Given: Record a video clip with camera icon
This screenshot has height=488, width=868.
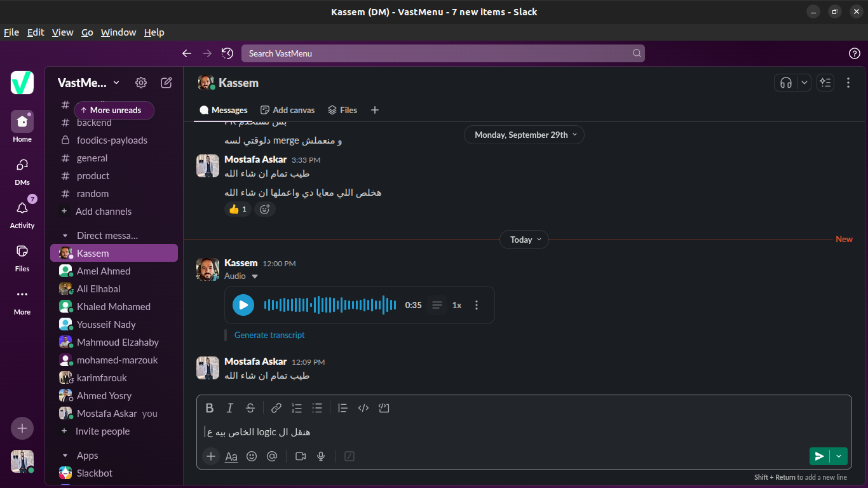Looking at the screenshot, I should (301, 456).
